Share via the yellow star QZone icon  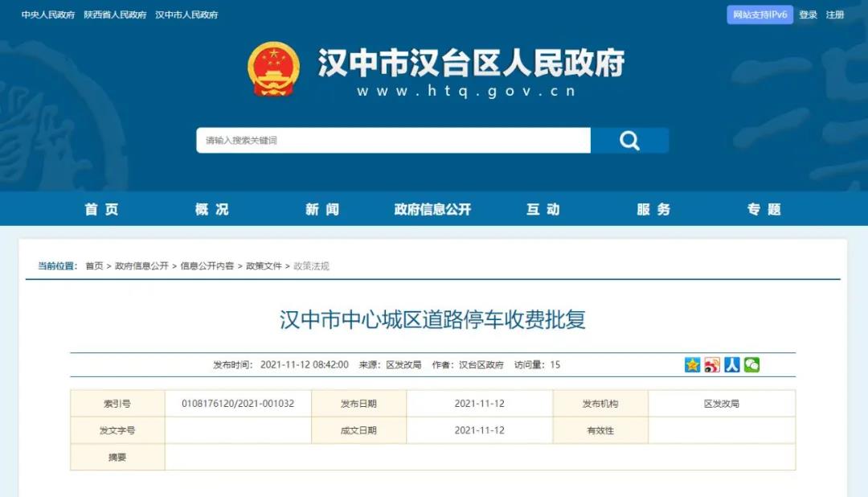692,364
